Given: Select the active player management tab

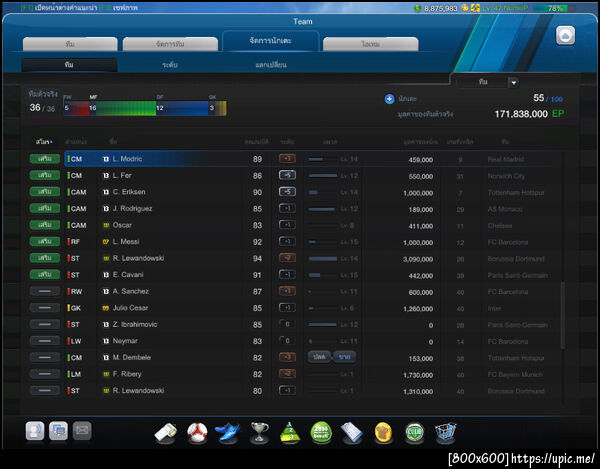Looking at the screenshot, I should pos(271,41).
